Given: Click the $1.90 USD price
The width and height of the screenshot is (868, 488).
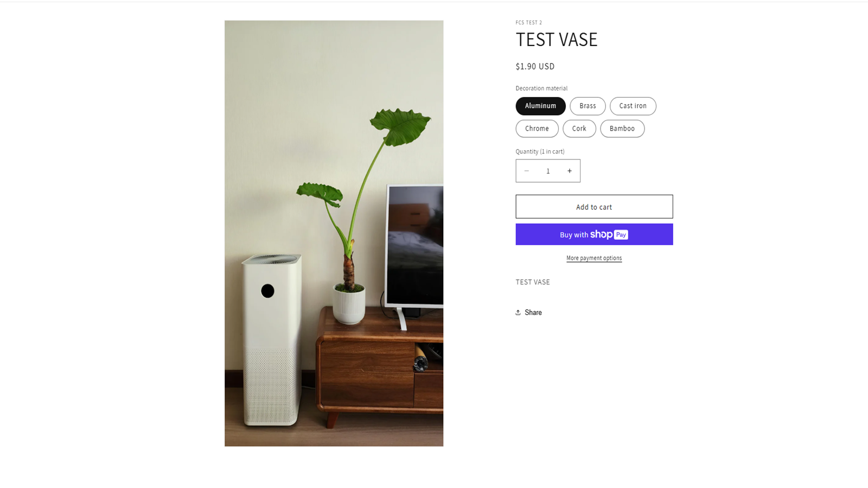Looking at the screenshot, I should tap(535, 66).
